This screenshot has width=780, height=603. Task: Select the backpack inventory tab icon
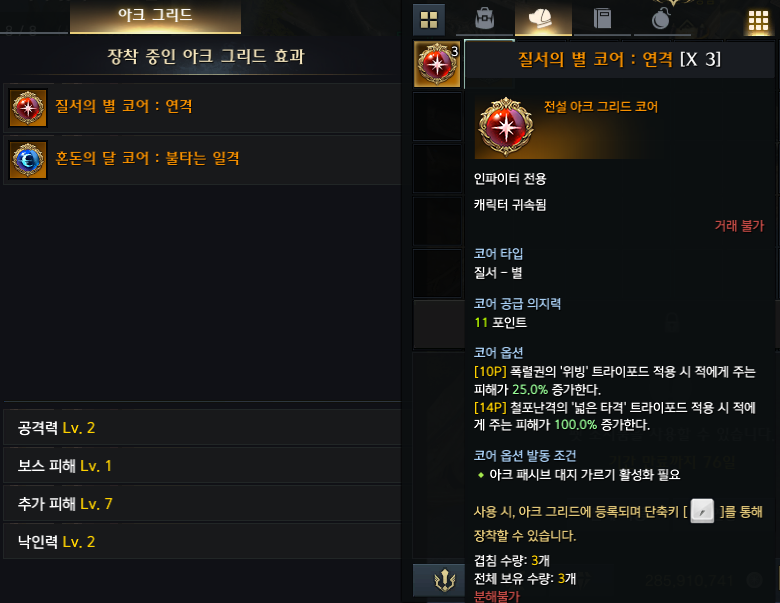484,18
